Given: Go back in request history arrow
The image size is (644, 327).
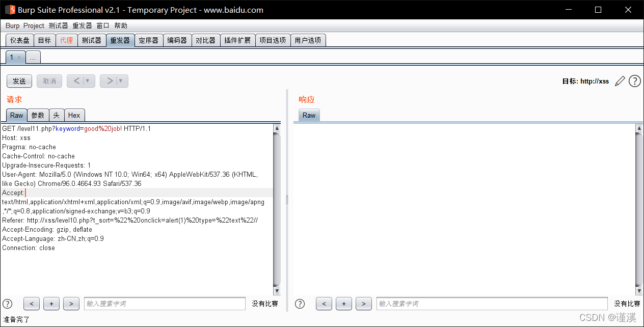Looking at the screenshot, I should coord(76,81).
